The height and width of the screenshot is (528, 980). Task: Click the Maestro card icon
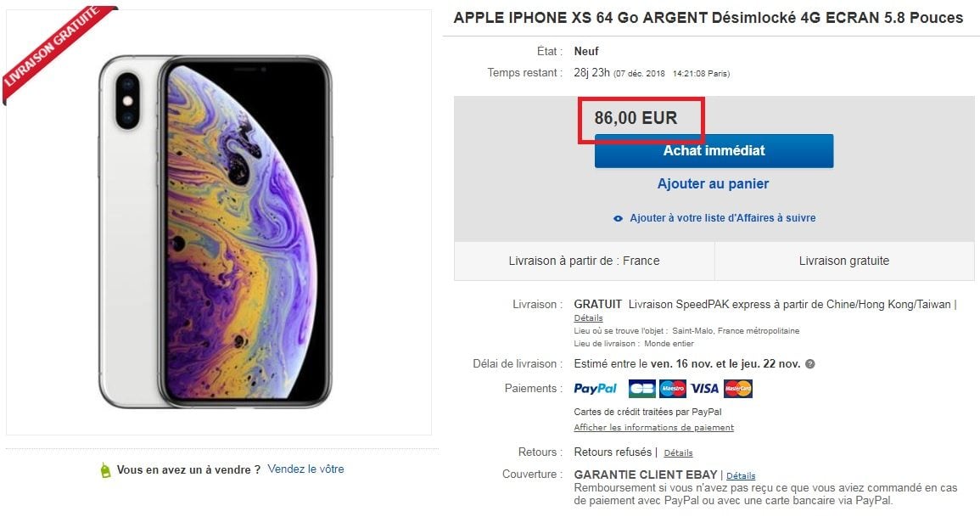[x=673, y=389]
